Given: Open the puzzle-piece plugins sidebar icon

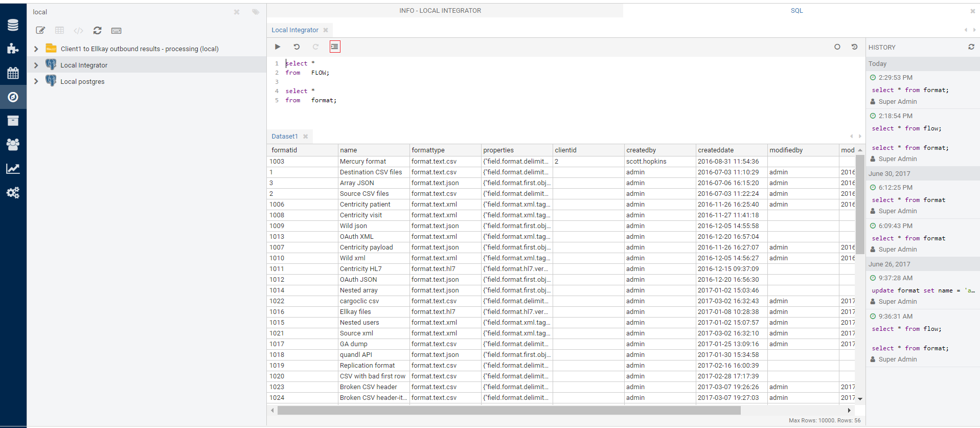Looking at the screenshot, I should click(x=13, y=49).
